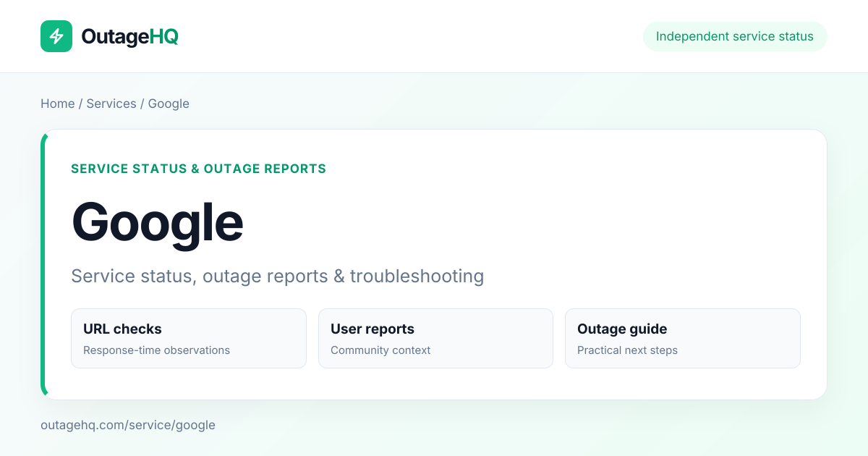
Task: Click the Service Status & Outage Reports label
Action: click(x=199, y=169)
